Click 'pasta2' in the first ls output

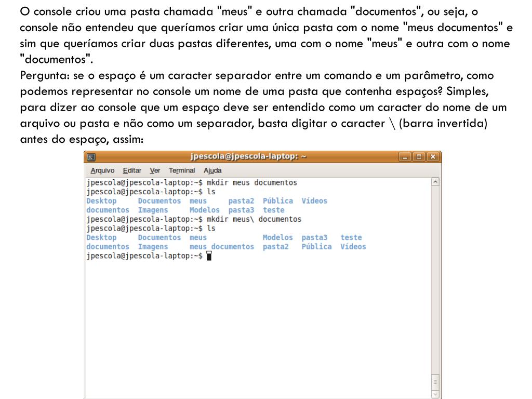[241, 201]
